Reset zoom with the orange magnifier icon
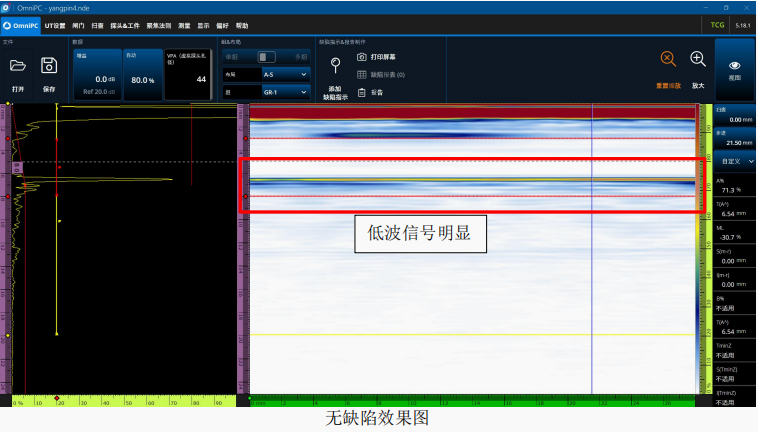This screenshot has width=758, height=432. tap(668, 59)
